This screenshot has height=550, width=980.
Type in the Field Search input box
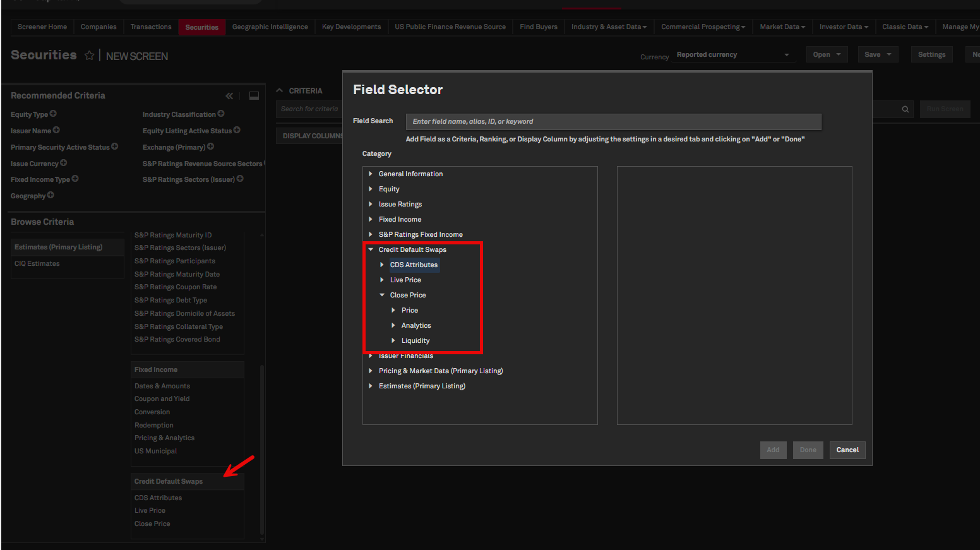pyautogui.click(x=612, y=121)
